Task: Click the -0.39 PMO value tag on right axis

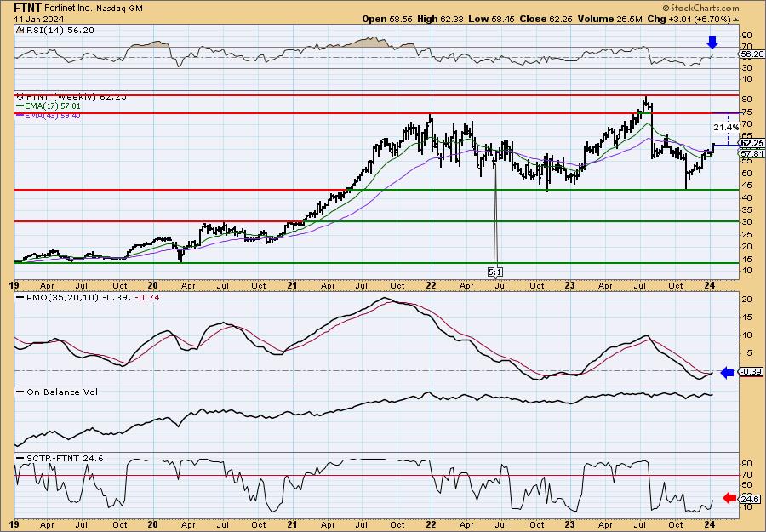Action: pyautogui.click(x=752, y=372)
